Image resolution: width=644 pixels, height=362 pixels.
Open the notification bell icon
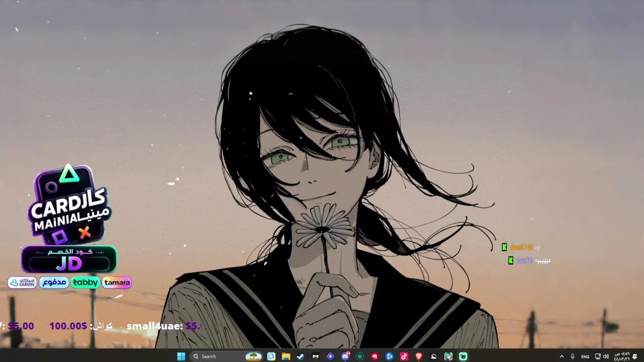(x=635, y=356)
